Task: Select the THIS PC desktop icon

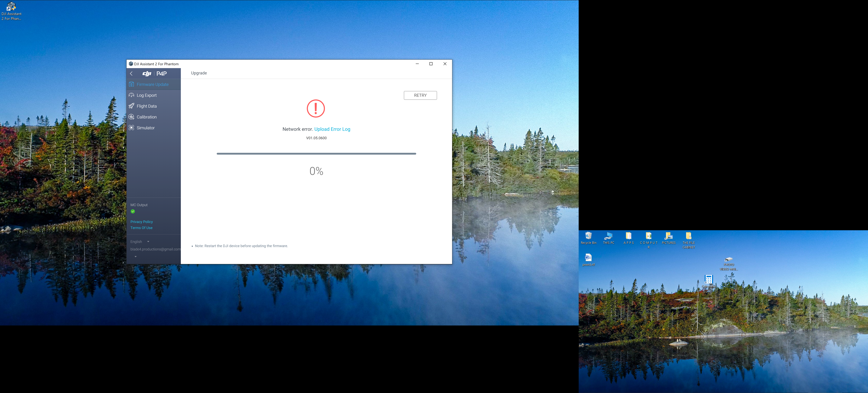Action: [x=608, y=238]
